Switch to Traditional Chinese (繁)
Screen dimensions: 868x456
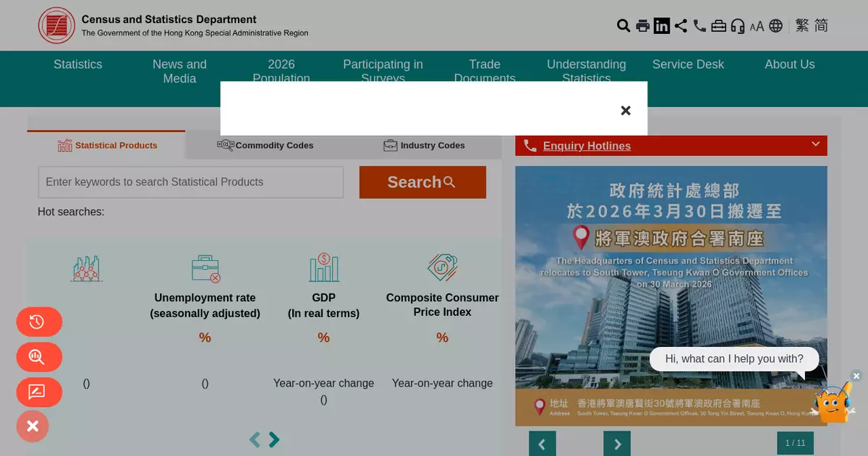pos(801,25)
